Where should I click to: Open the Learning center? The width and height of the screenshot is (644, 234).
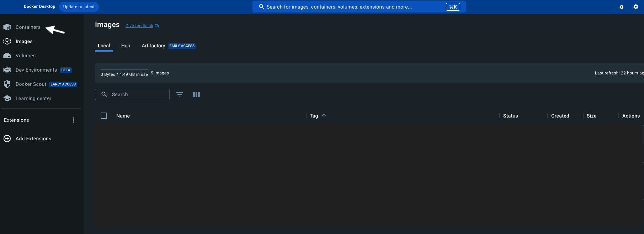(x=33, y=99)
